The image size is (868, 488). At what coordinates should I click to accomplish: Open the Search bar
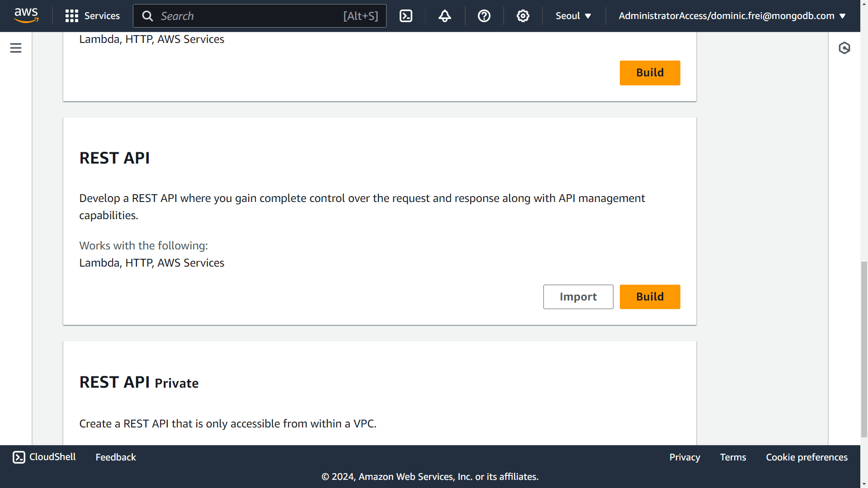pyautogui.click(x=259, y=15)
